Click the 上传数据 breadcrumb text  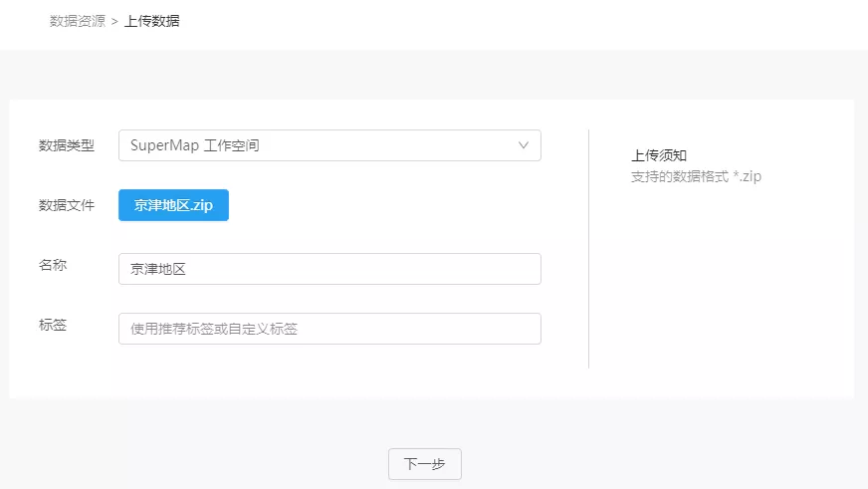(151, 21)
